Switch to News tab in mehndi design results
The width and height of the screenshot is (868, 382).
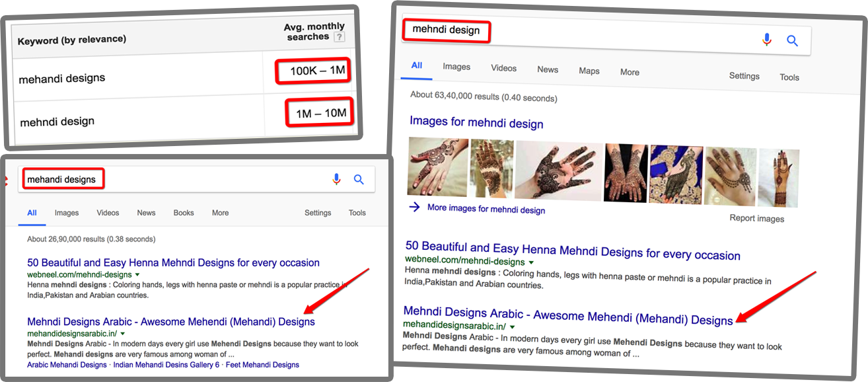tap(548, 69)
